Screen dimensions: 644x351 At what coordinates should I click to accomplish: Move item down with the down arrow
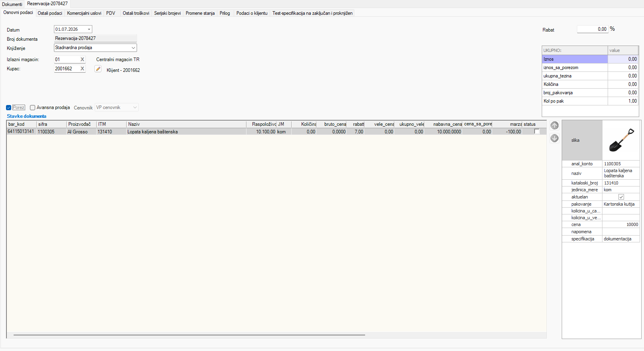coord(555,138)
